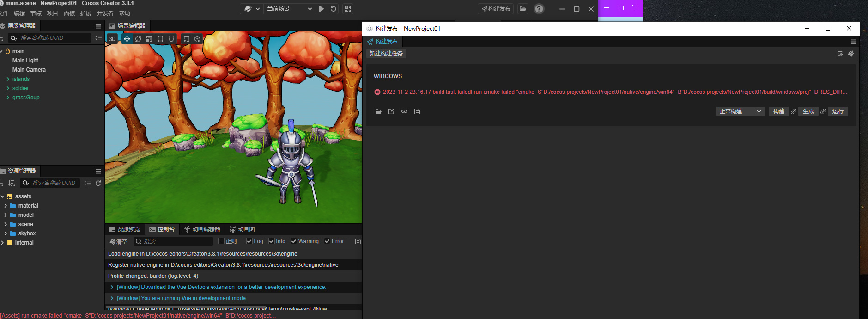Expand the soldier node
The image size is (868, 319).
(8, 88)
